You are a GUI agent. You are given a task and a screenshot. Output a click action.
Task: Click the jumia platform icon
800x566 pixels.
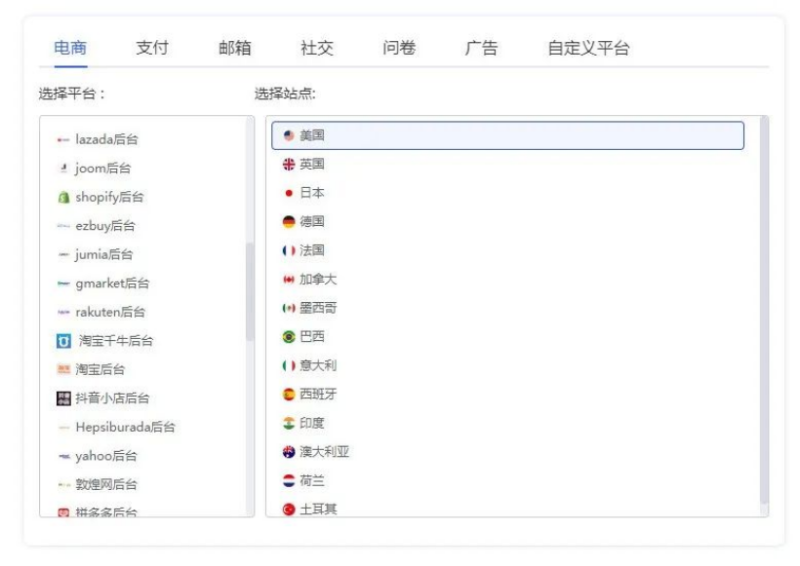[63, 255]
